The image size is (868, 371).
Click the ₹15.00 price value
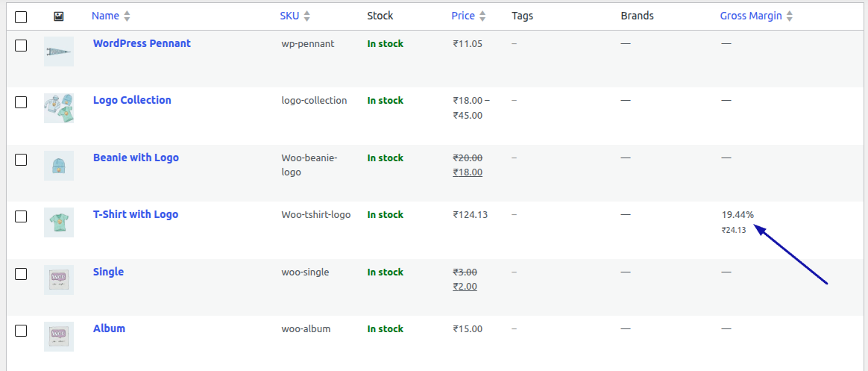coord(468,329)
